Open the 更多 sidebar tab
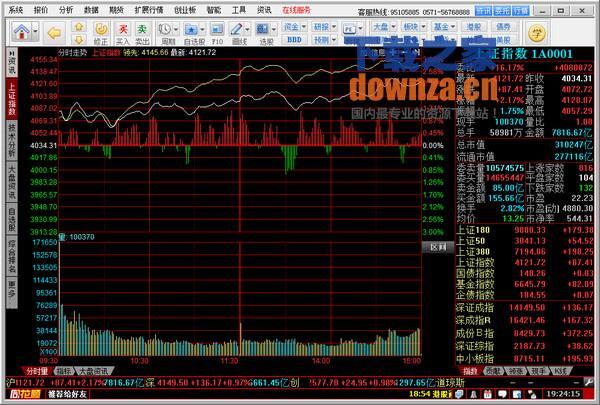The height and width of the screenshot is (405, 600). [12, 292]
